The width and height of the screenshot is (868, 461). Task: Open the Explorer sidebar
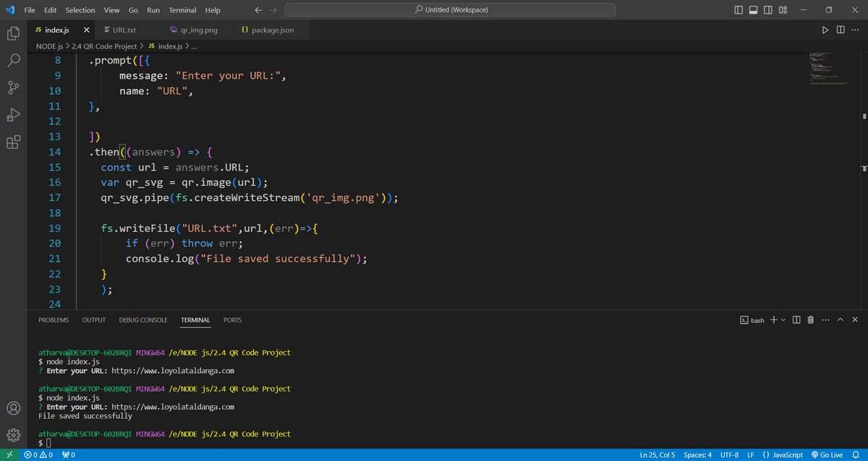point(13,33)
